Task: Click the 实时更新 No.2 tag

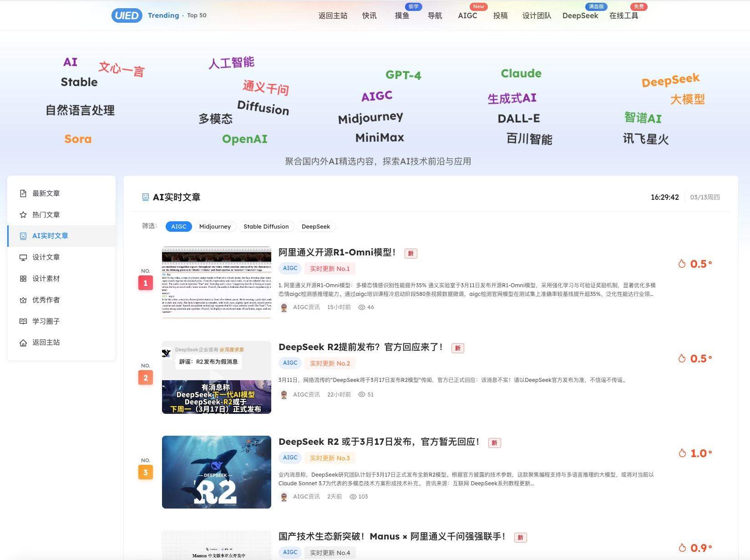Action: point(330,363)
